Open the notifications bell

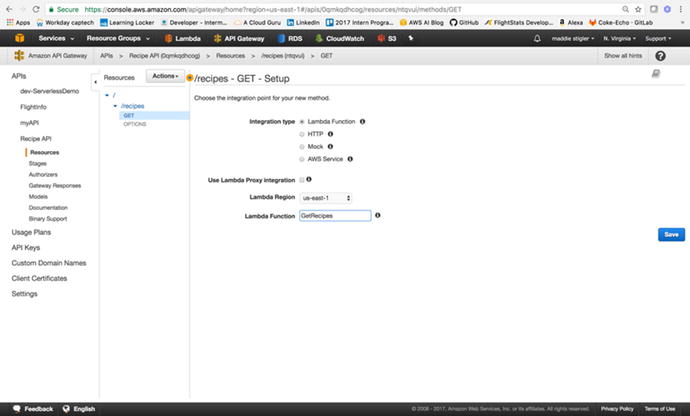click(x=537, y=39)
